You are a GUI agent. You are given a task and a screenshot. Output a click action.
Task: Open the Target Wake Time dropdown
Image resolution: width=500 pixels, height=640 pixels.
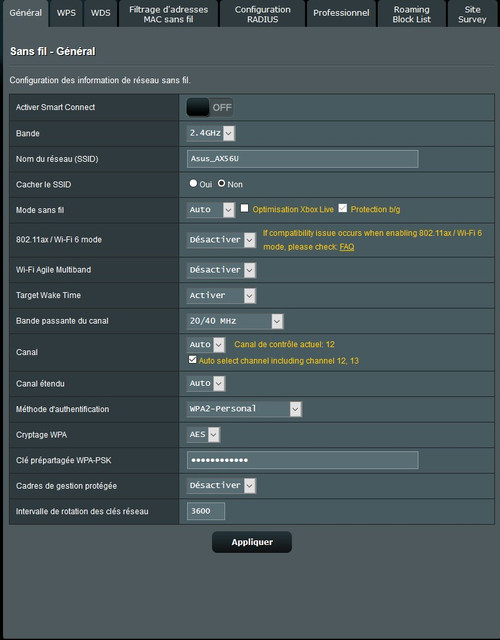coord(221,296)
